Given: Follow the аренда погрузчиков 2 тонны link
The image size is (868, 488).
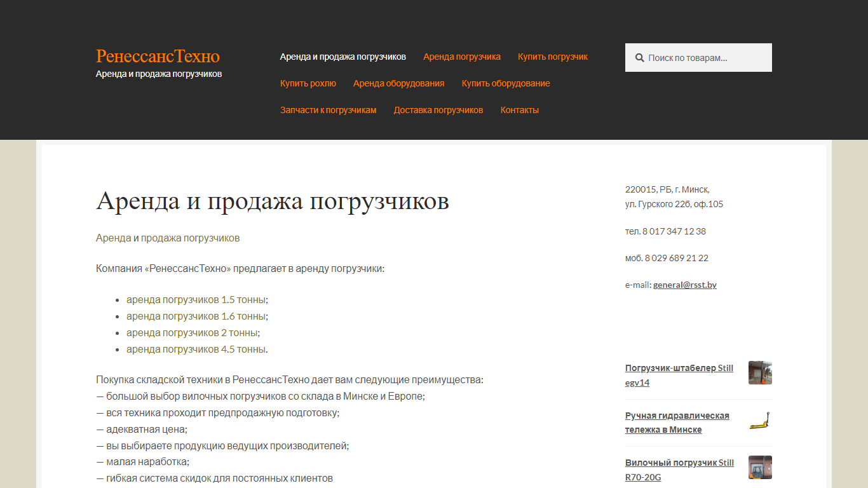Looking at the screenshot, I should click(192, 332).
